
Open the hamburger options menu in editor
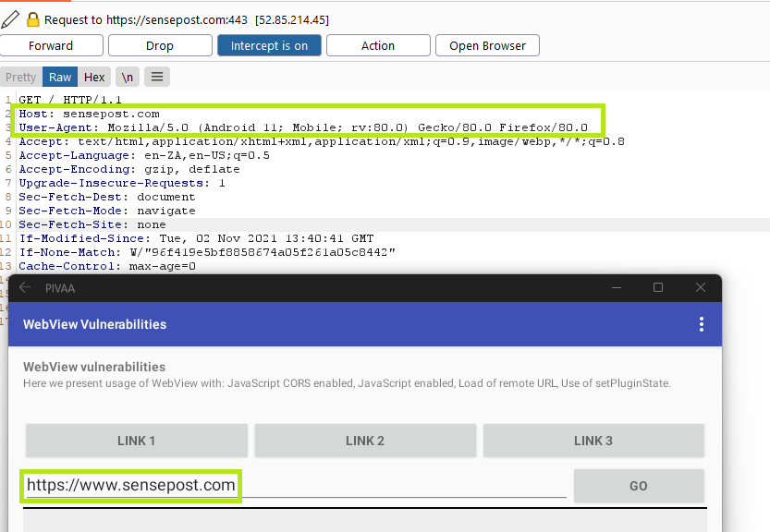(x=157, y=78)
